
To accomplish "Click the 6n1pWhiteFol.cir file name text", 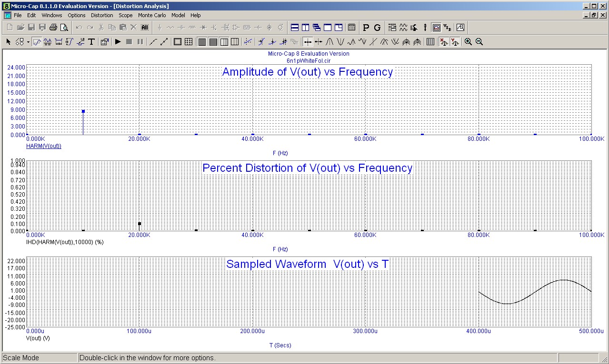I will tap(309, 60).
